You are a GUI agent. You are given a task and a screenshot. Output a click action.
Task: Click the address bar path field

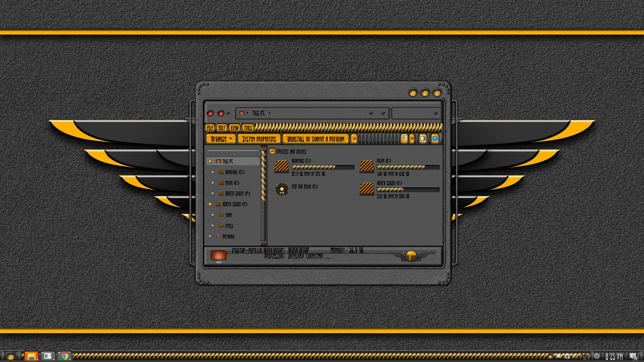point(319,113)
